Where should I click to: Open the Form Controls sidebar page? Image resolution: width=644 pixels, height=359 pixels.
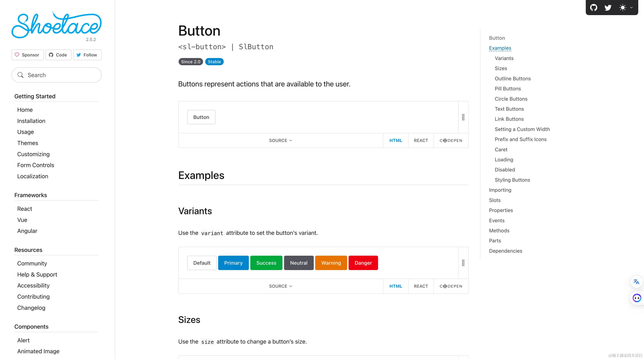tap(36, 165)
